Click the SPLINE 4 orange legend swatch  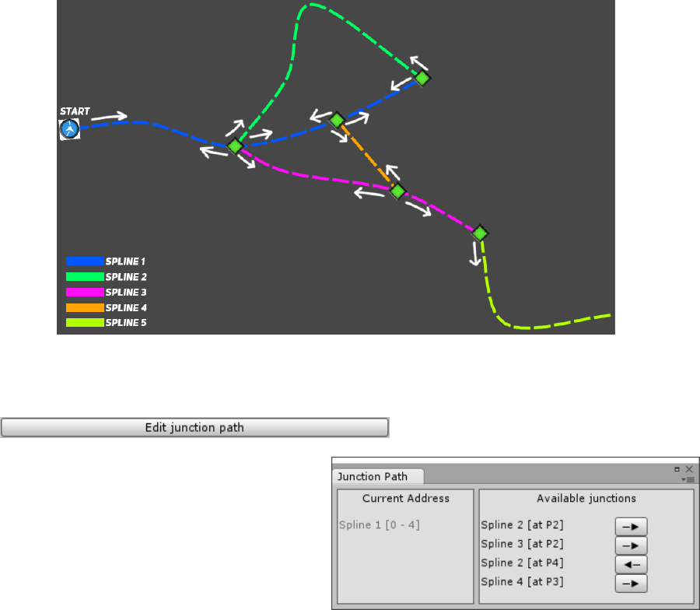click(x=85, y=307)
